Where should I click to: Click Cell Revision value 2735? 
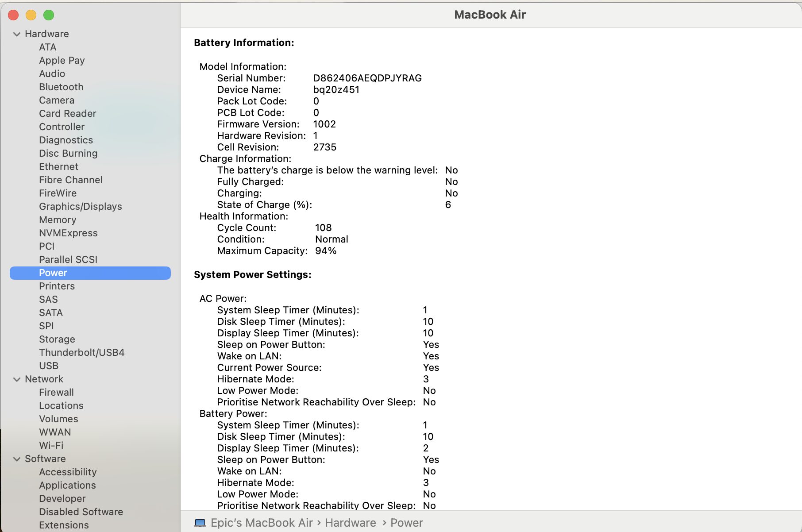[325, 147]
